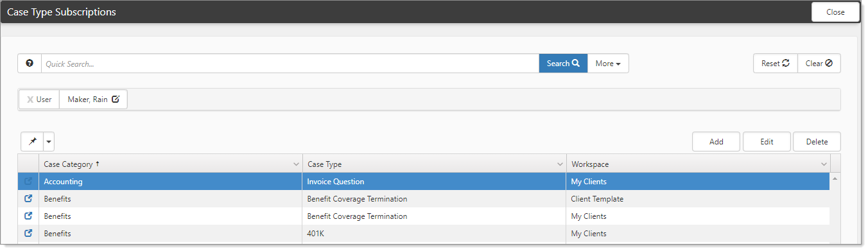The image size is (868, 251).
Task: Click the Search button
Action: [x=563, y=64]
